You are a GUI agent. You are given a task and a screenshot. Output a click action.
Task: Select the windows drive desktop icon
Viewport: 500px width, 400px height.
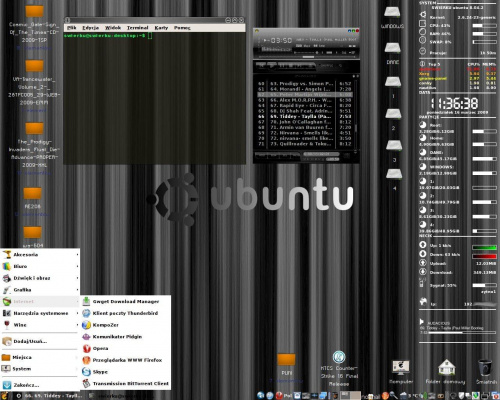point(392,17)
